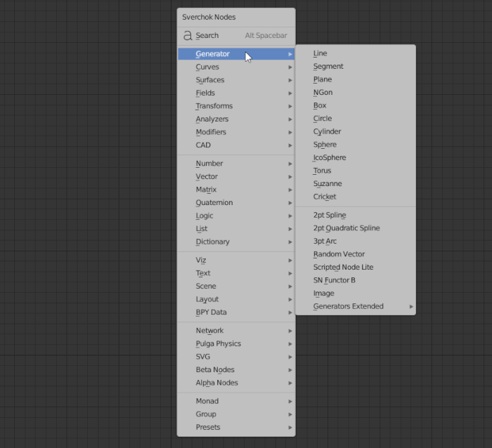The image size is (492, 448).
Task: Add the Suzanne node
Action: [356, 184]
